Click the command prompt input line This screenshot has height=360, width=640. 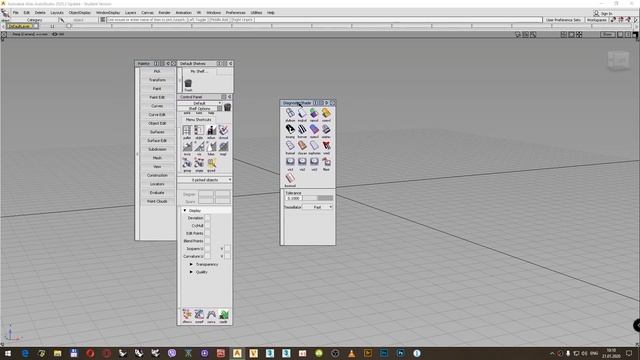325,20
